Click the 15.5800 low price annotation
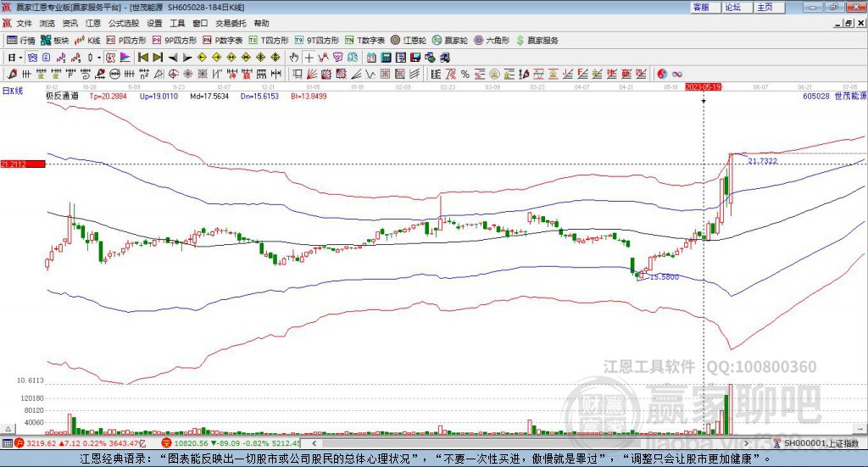Viewport: 868px width, 467px height. (664, 276)
